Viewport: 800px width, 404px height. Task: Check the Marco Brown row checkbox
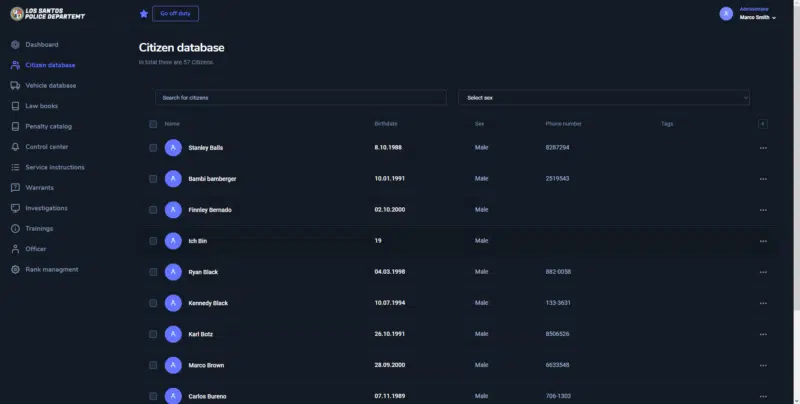153,365
